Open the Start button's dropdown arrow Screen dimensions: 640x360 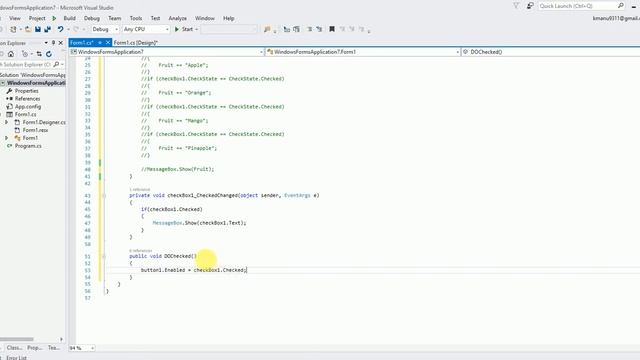pyautogui.click(x=196, y=29)
